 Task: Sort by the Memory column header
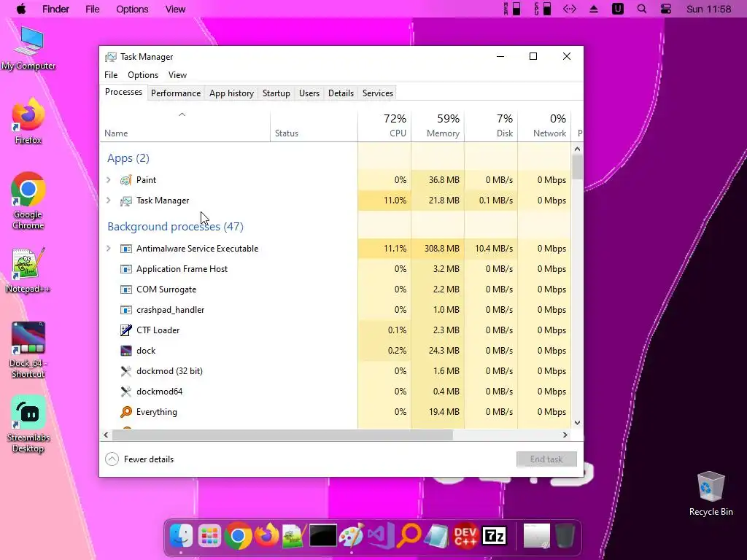tap(438, 125)
